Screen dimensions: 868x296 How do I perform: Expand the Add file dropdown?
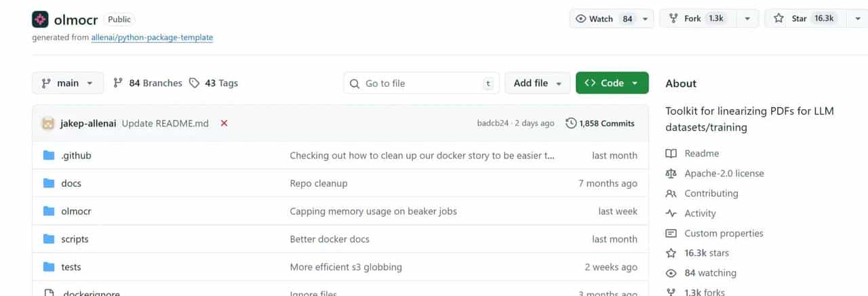tap(538, 83)
